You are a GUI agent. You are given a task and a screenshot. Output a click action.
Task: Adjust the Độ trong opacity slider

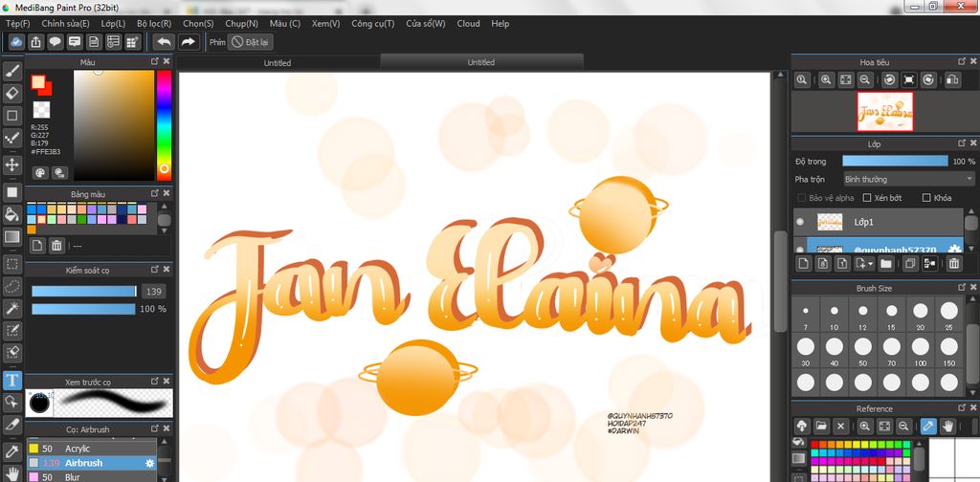(x=895, y=161)
